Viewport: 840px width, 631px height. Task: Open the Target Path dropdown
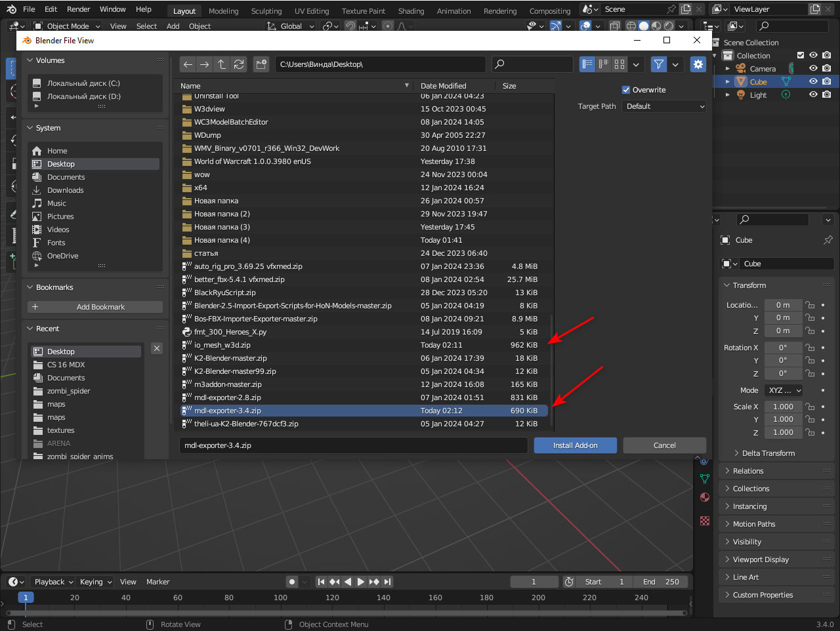point(664,106)
